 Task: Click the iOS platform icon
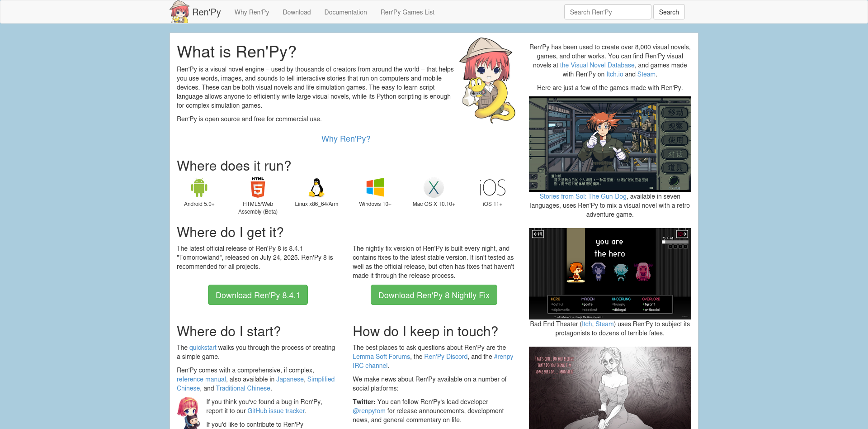tap(492, 187)
